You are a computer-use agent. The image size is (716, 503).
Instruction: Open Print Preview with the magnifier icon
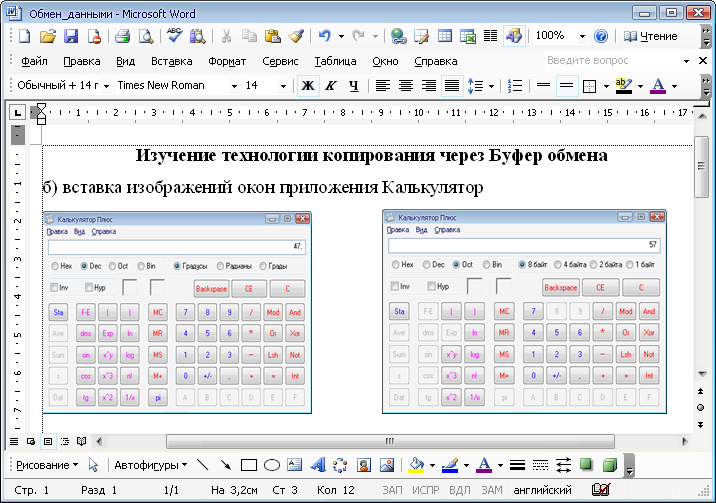click(146, 36)
